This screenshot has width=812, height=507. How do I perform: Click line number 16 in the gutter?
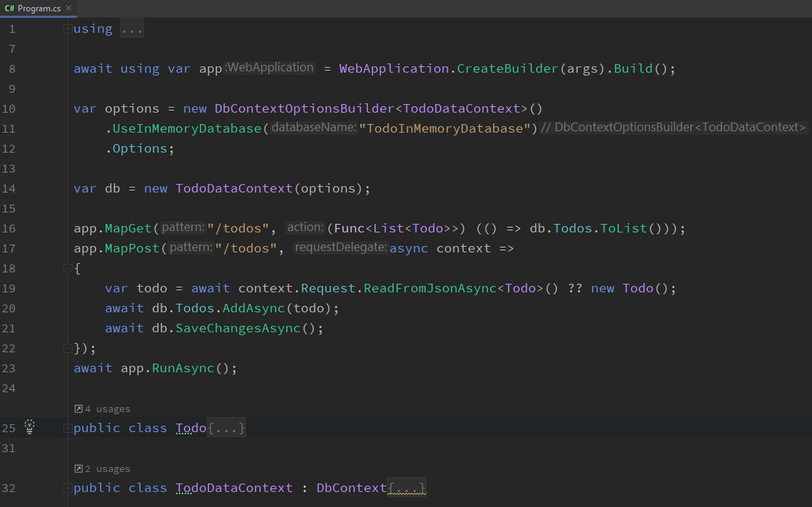pos(9,229)
